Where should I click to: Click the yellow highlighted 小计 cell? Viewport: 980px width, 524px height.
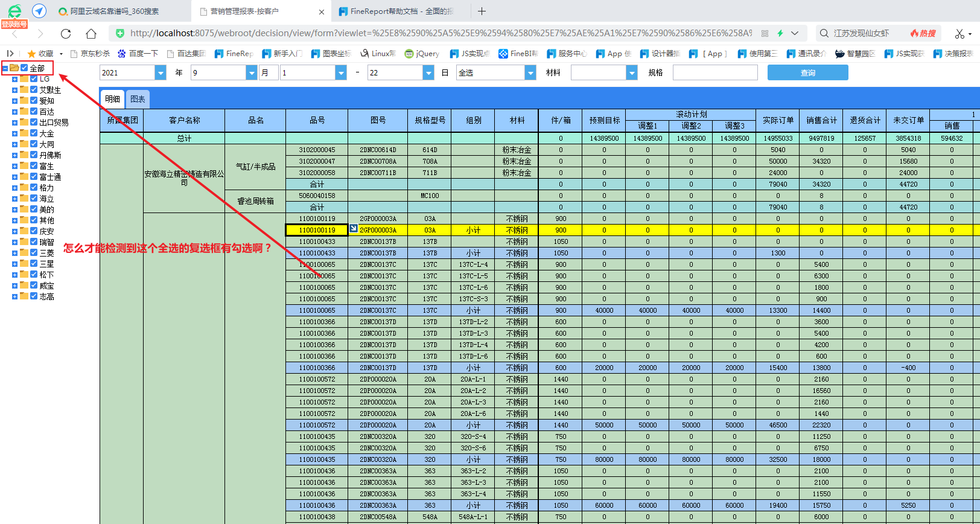473,230
